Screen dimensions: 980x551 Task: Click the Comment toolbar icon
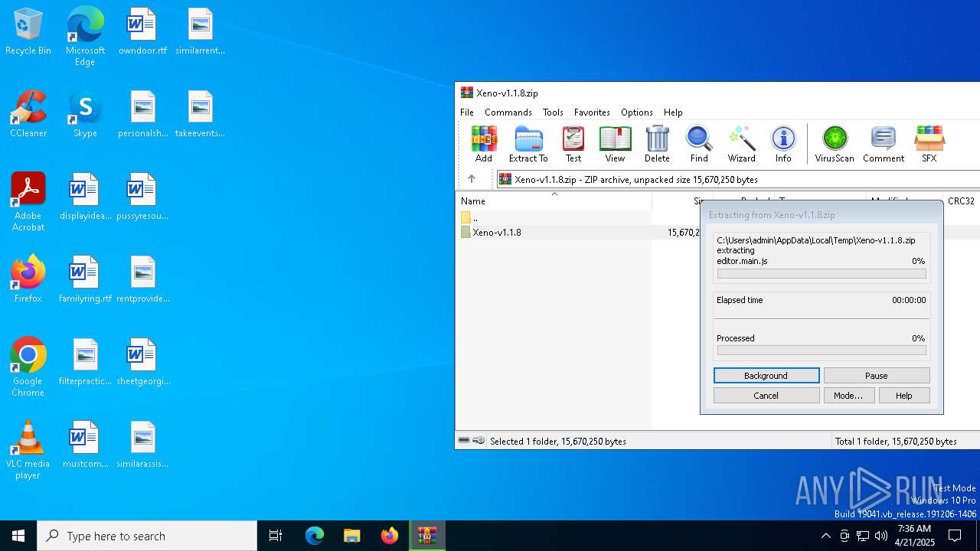tap(884, 145)
